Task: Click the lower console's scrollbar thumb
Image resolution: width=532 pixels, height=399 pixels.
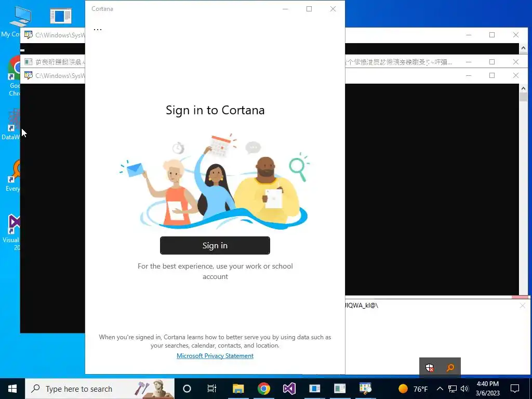Action: click(523, 97)
